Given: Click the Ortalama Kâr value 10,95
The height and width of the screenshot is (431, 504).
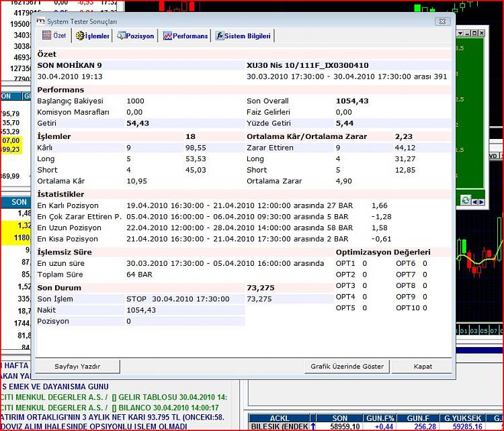Looking at the screenshot, I should click(x=136, y=181).
